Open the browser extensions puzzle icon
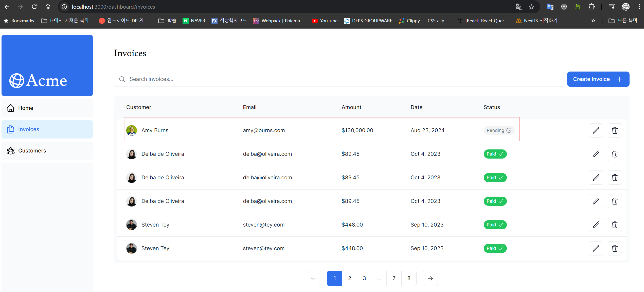 pyautogui.click(x=591, y=7)
